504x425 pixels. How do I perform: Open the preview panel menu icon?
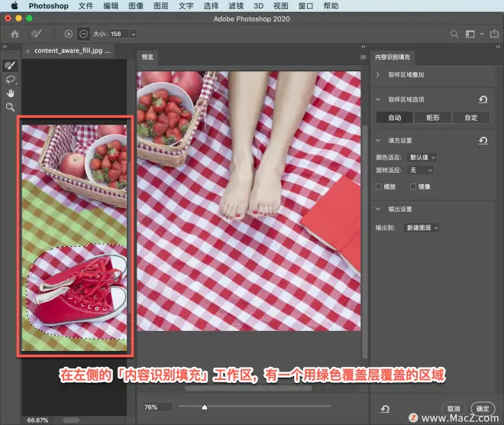(x=363, y=57)
